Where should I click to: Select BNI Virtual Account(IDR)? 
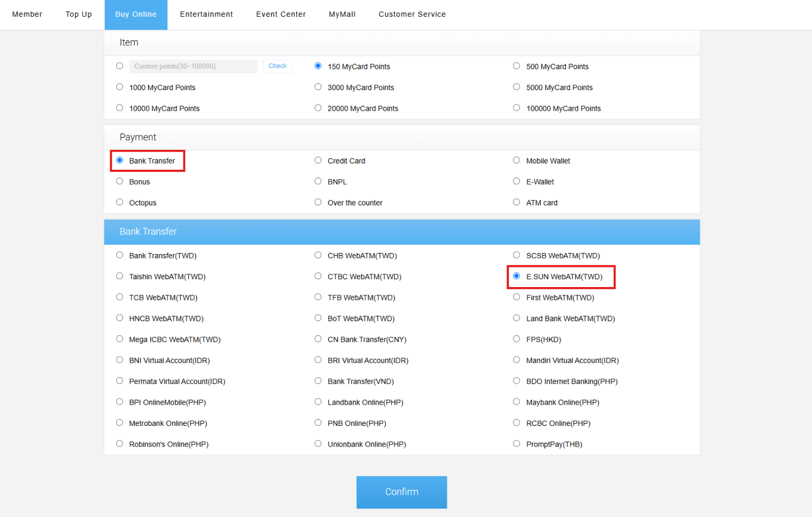(x=120, y=360)
